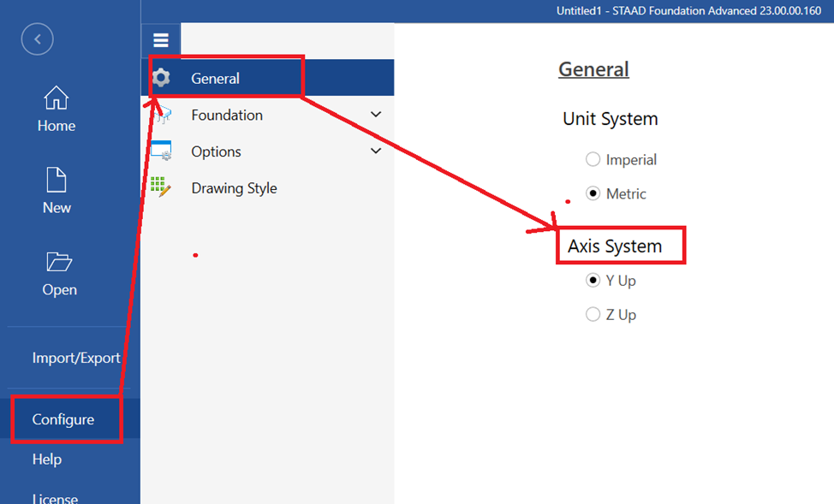Open Help from the sidebar
The image size is (834, 504).
pyautogui.click(x=47, y=459)
